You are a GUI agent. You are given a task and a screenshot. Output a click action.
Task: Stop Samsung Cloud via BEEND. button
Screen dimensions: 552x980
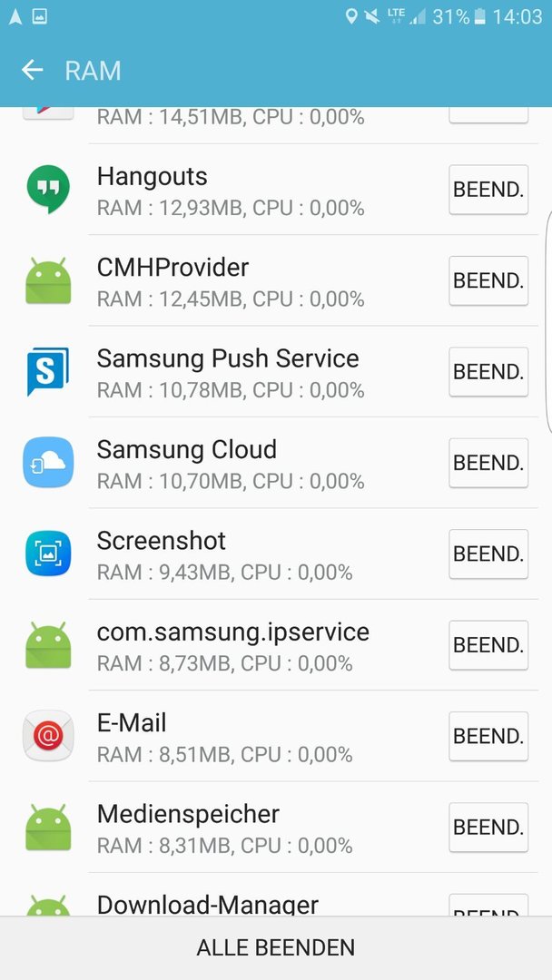coord(488,463)
